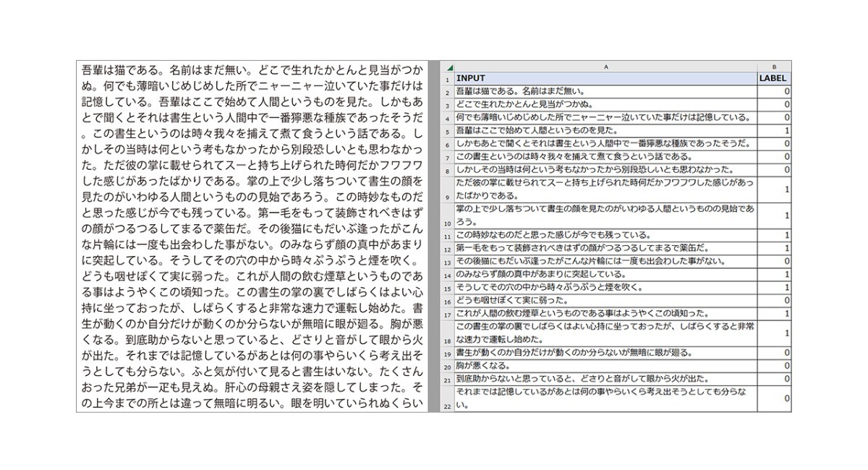
Task: Select row 2 header
Action: pos(448,92)
